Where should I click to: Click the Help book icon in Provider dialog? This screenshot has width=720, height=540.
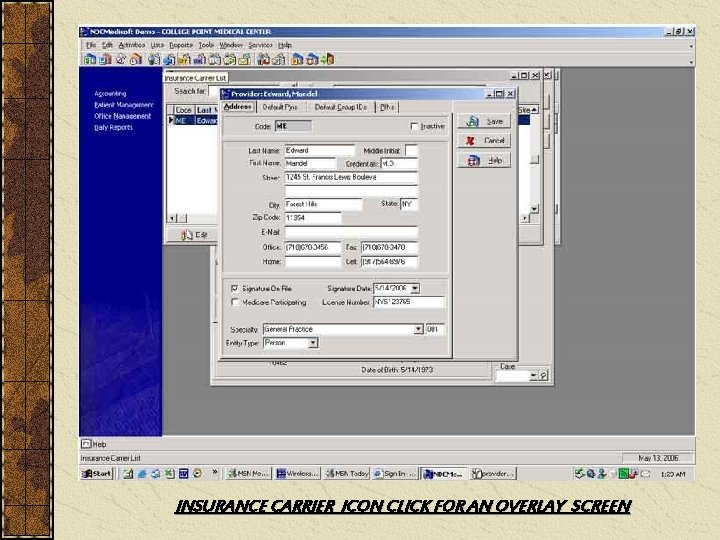click(473, 160)
